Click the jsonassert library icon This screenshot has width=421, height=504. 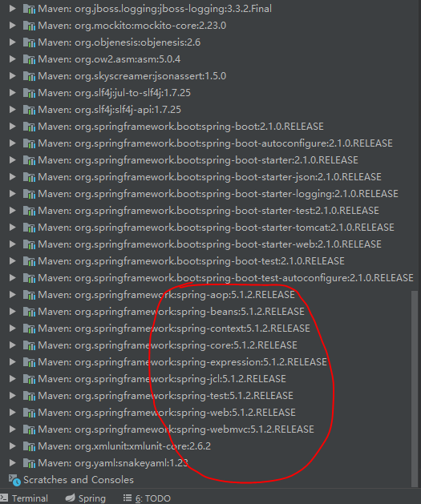pos(29,76)
